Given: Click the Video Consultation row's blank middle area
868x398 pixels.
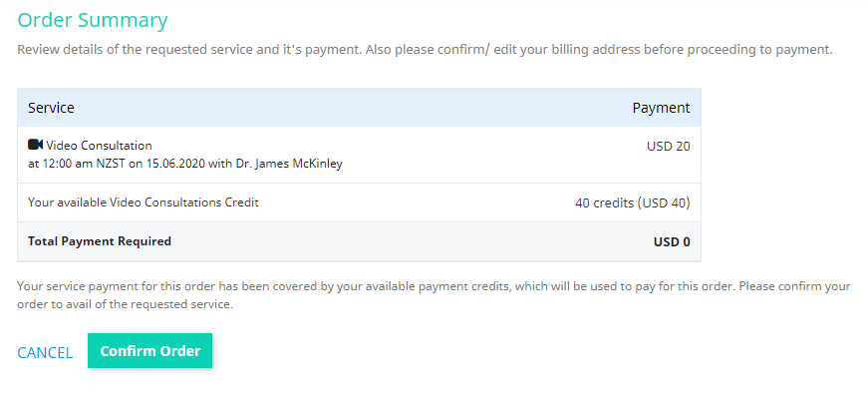Looking at the screenshot, I should (492, 156).
